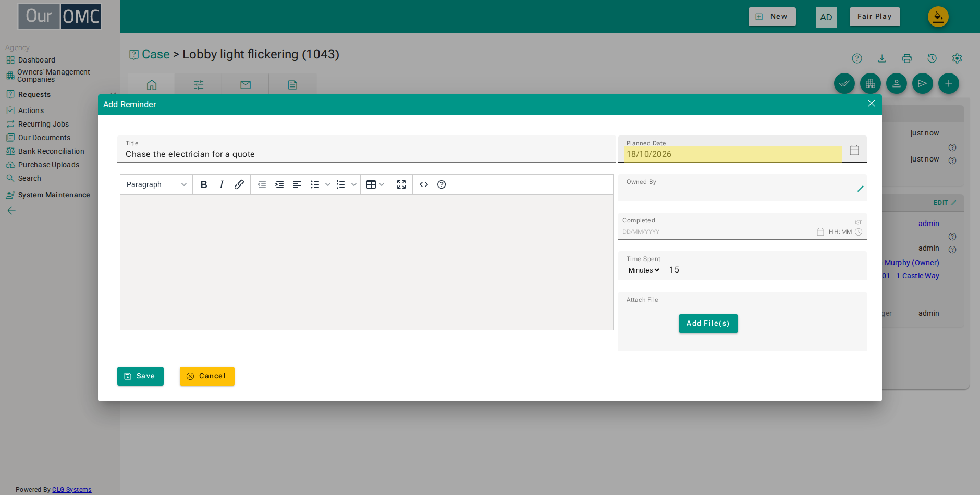Cancel the Add Reminder dialog
The image size is (980, 495).
pyautogui.click(x=207, y=376)
